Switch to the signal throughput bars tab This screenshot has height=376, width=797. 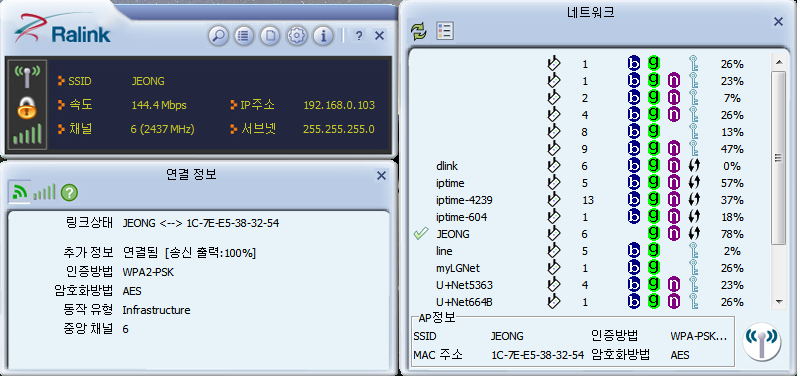pos(44,192)
